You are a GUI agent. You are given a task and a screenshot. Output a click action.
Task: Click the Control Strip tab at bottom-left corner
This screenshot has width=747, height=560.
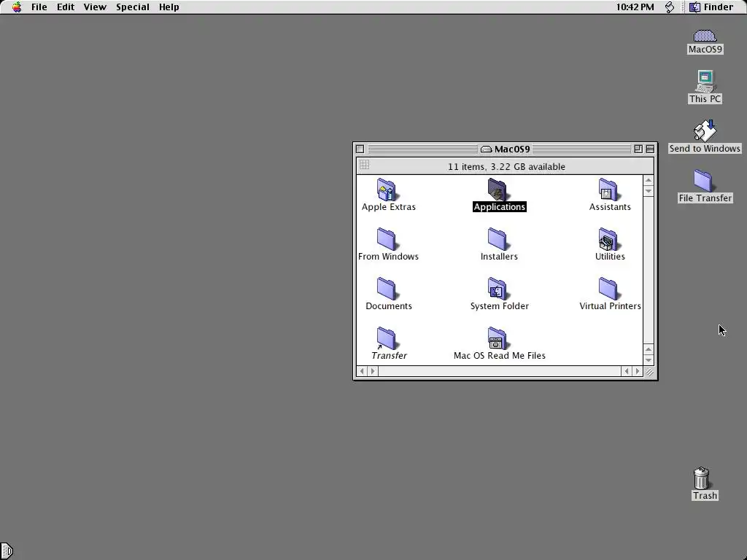click(6, 551)
